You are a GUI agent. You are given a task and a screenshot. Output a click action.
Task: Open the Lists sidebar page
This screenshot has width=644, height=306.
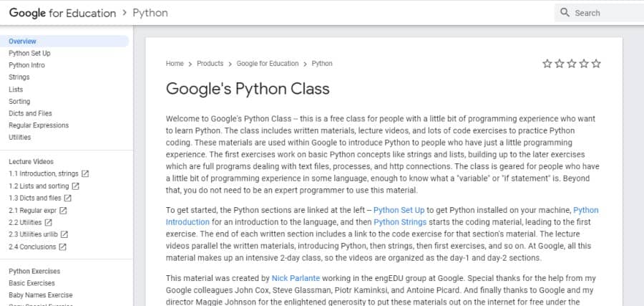[16, 90]
